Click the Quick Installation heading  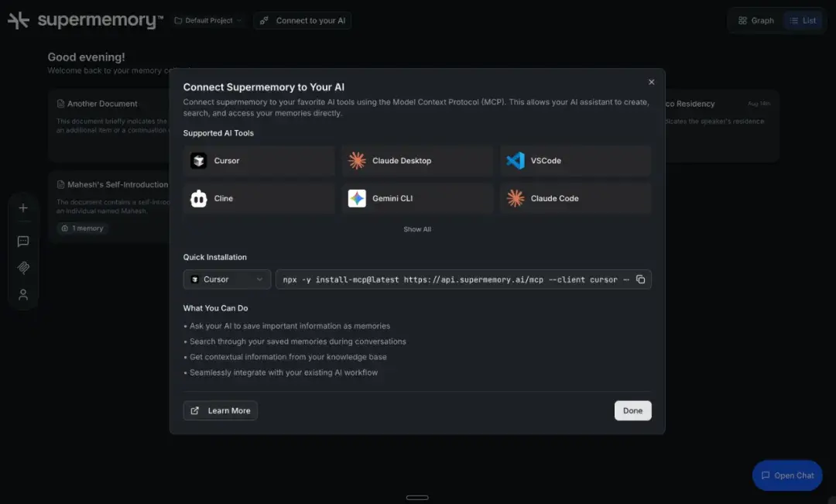[x=215, y=257]
